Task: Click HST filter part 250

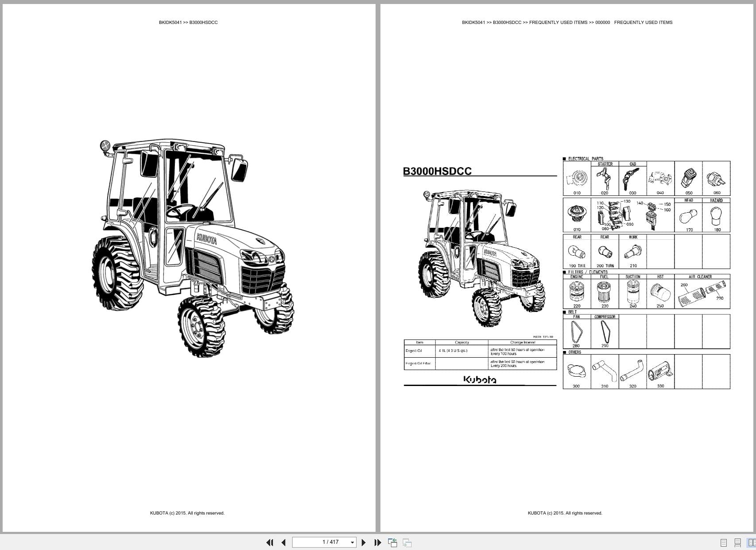Action: [660, 293]
